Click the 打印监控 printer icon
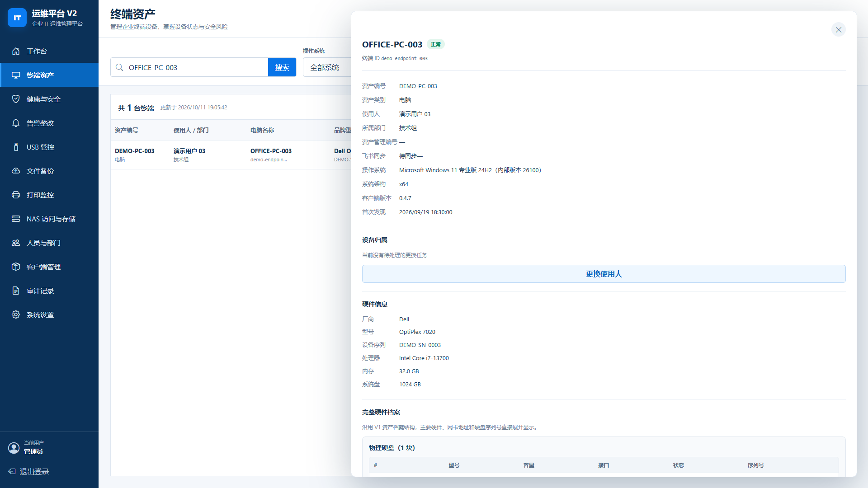The height and width of the screenshot is (488, 868). [x=16, y=195]
